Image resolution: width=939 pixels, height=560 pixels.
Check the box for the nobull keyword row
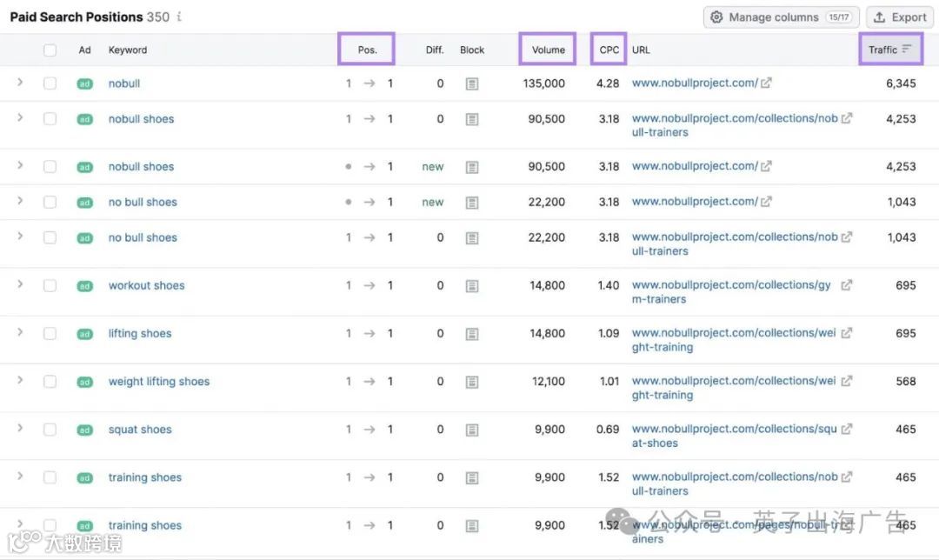click(50, 83)
